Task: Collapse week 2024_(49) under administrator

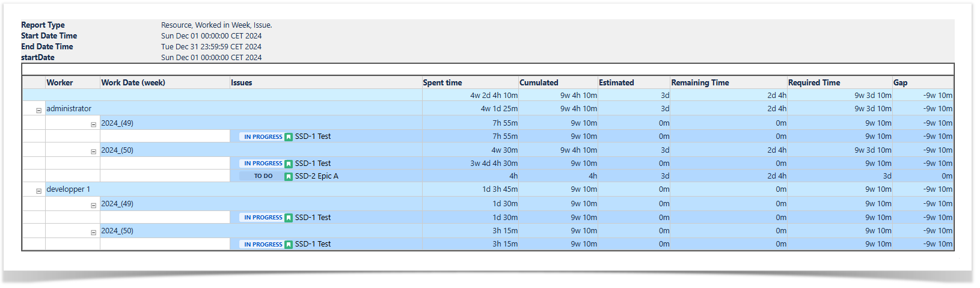Action: [93, 125]
